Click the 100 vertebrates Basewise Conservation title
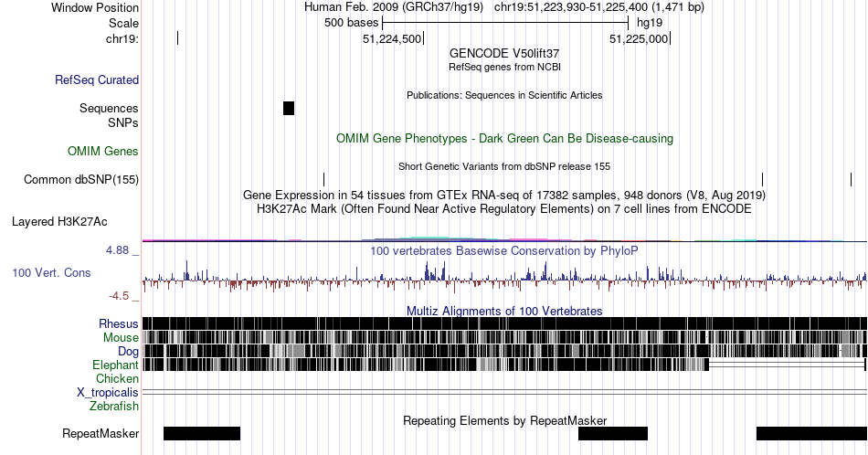Image resolution: width=868 pixels, height=455 pixels. tap(504, 250)
